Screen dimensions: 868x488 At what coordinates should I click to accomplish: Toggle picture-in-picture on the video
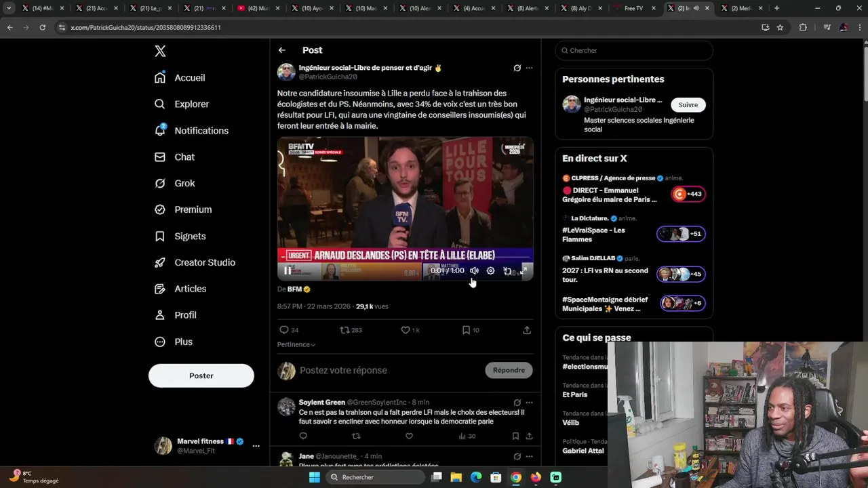507,270
